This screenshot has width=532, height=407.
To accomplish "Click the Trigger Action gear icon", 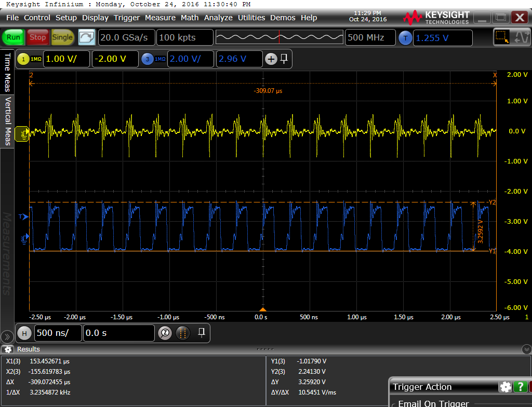I will point(506,387).
